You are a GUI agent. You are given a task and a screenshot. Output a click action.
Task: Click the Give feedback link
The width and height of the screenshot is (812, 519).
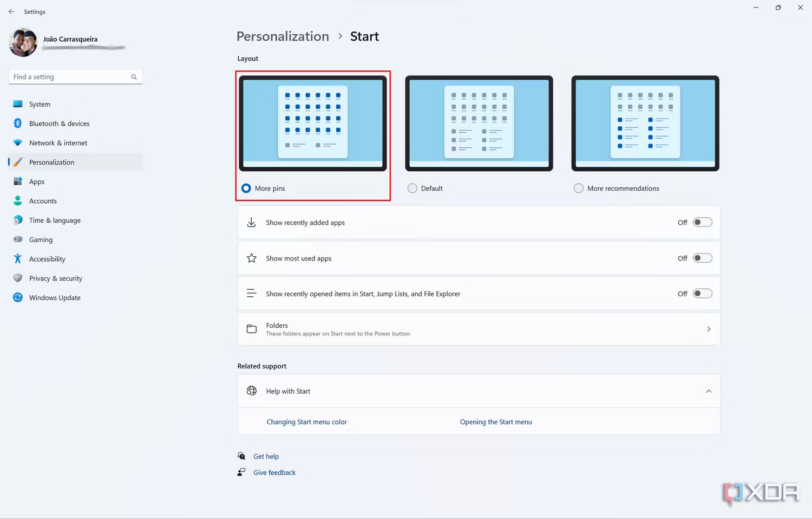pos(274,472)
